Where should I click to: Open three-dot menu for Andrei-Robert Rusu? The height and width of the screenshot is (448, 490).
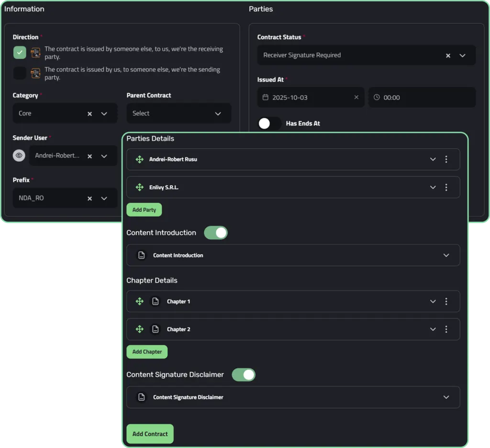[x=446, y=159]
